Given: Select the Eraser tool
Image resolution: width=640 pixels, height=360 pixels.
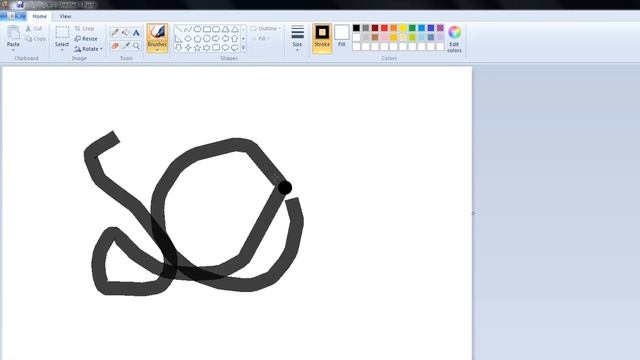Looking at the screenshot, I should point(115,46).
